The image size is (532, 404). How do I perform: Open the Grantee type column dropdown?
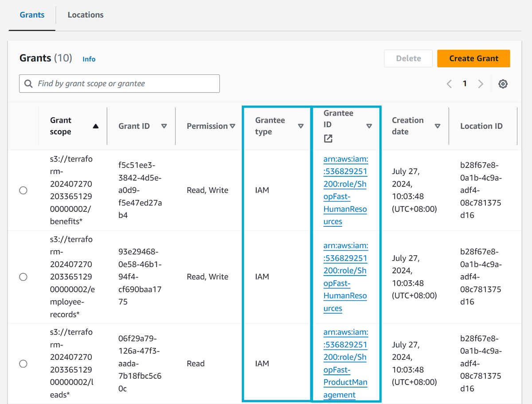point(301,126)
